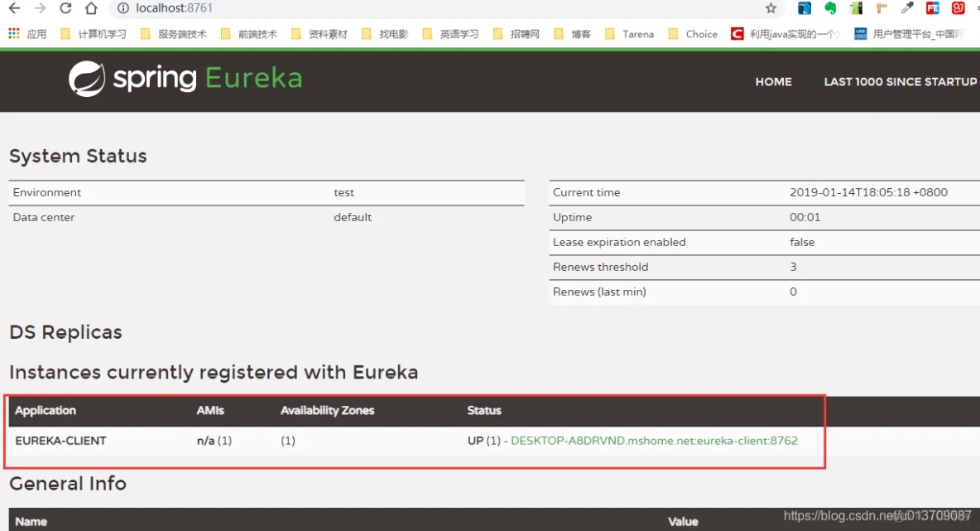Reload the page with the refresh icon
The width and height of the screenshot is (980, 531).
tap(65, 8)
